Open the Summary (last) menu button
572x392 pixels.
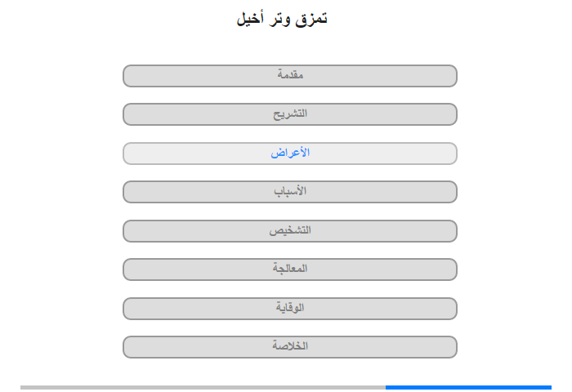290,347
